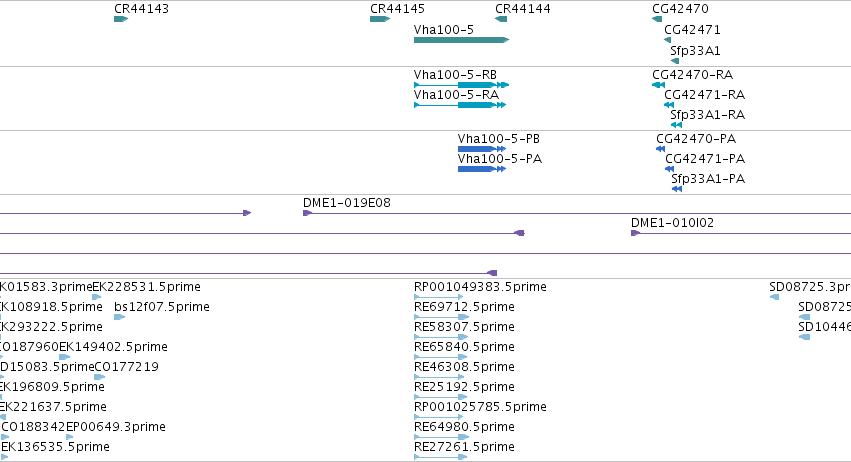Image resolution: width=851 pixels, height=462 pixels.
Task: Select the EK228531.5prime EST
Action: coord(97,297)
